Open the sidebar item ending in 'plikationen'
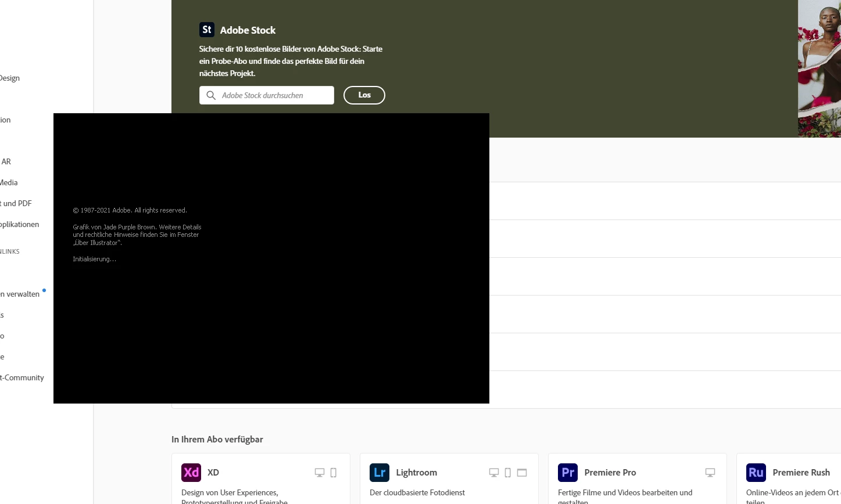The height and width of the screenshot is (504, 841). [20, 224]
